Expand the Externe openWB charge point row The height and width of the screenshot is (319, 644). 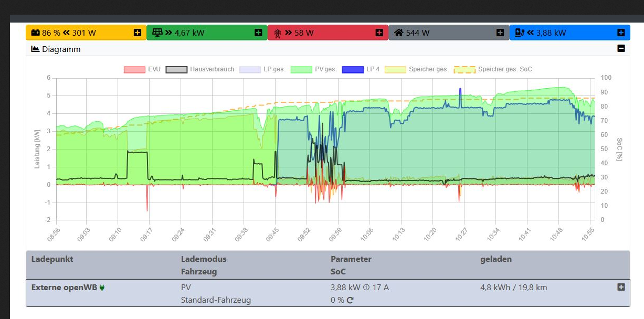point(621,287)
